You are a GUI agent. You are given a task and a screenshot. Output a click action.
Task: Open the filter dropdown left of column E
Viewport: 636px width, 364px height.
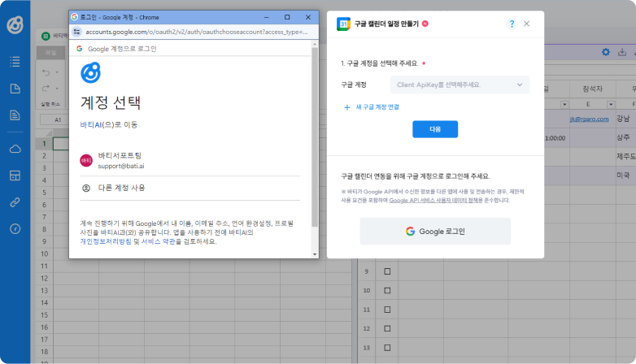[564, 105]
